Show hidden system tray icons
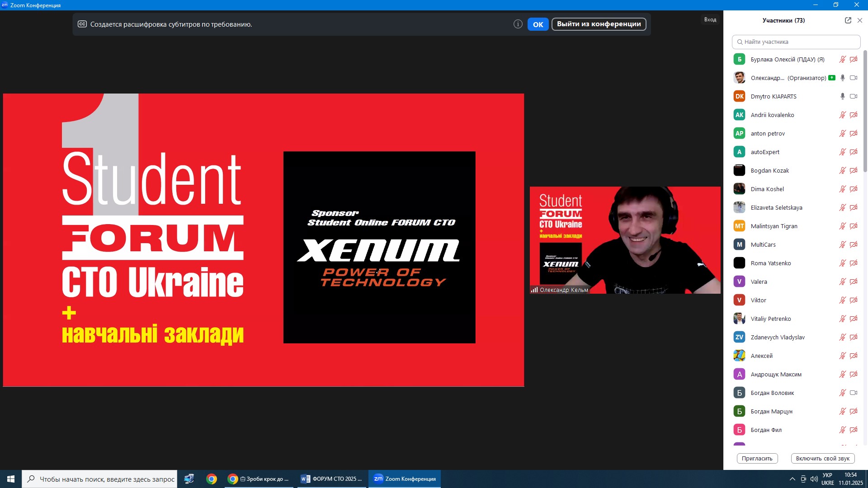The width and height of the screenshot is (868, 488). coord(792,479)
